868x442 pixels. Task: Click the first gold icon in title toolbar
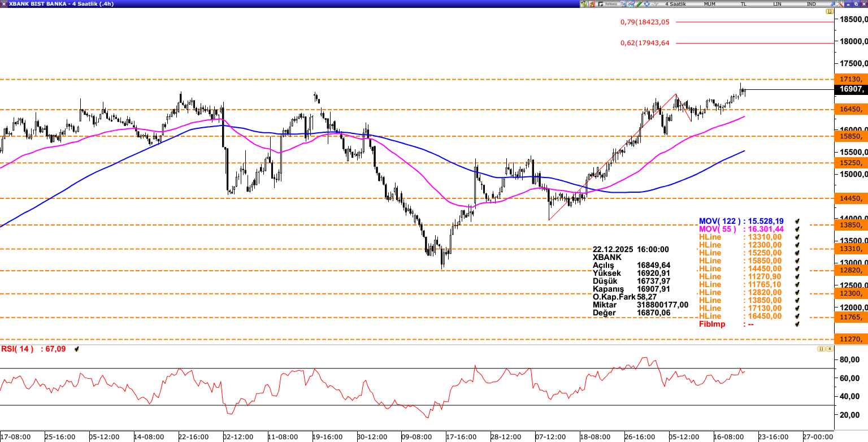tap(584, 4)
